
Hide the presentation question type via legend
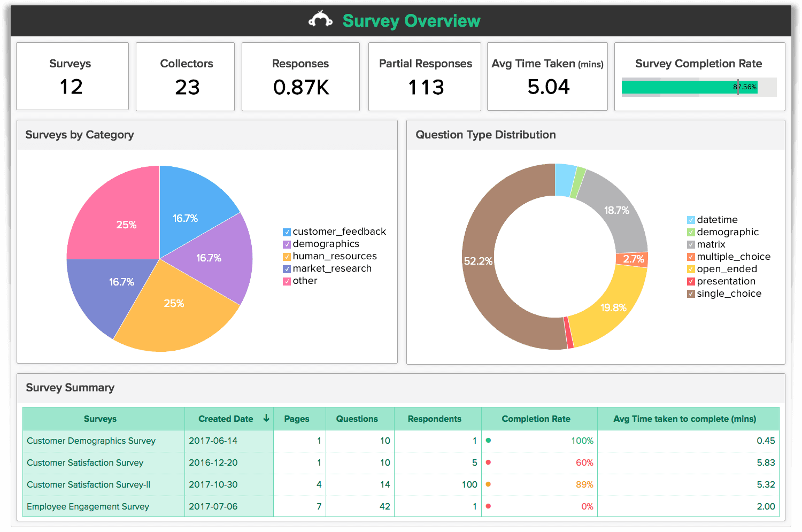coord(690,281)
